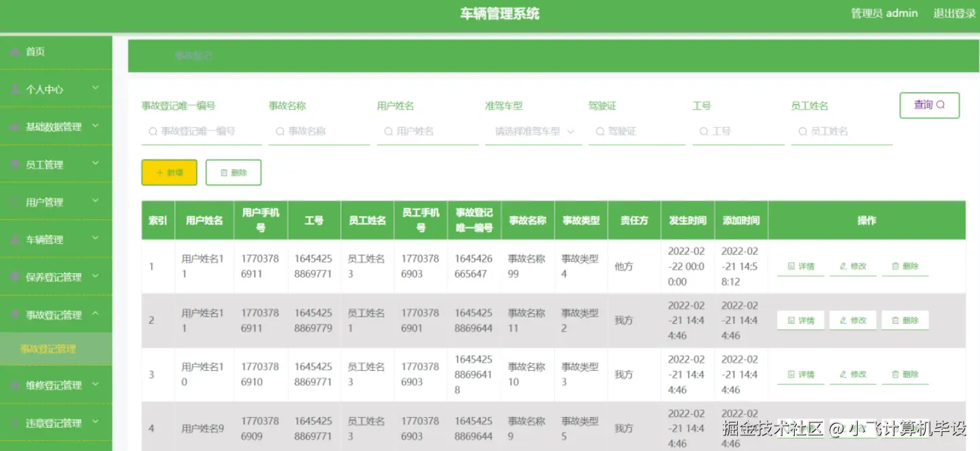Click search icon in 事故名称 field
The height and width of the screenshot is (451, 980).
click(280, 131)
